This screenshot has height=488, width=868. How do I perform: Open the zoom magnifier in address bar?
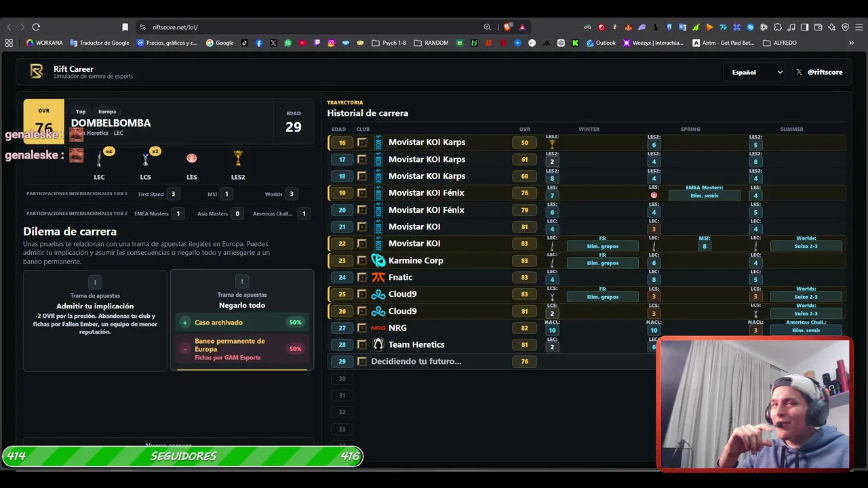pyautogui.click(x=487, y=27)
